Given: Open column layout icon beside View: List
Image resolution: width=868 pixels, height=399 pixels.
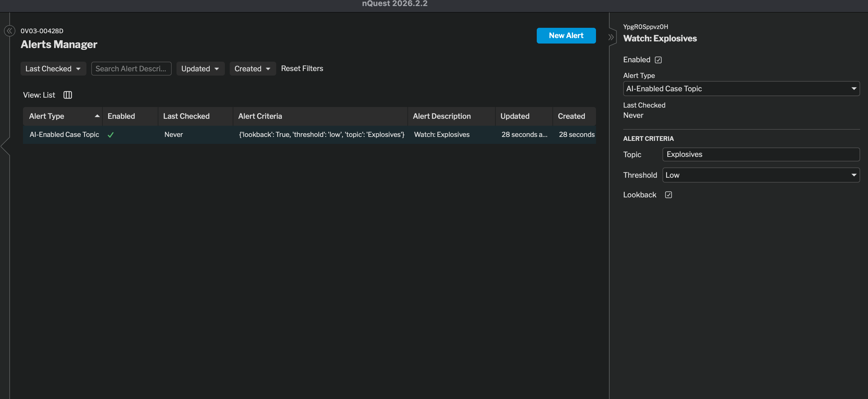Looking at the screenshot, I should click(68, 95).
